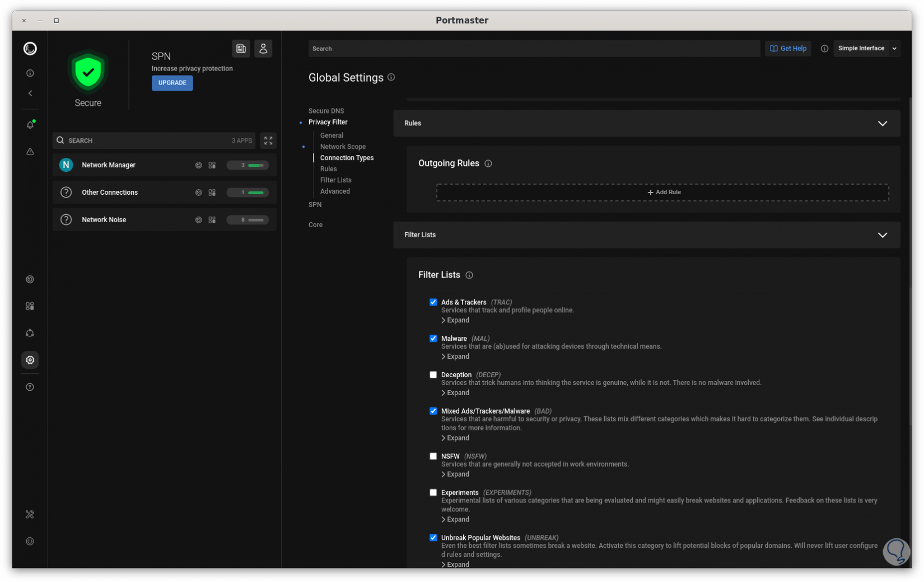Expand the Ads & Trackers list details

[455, 321]
